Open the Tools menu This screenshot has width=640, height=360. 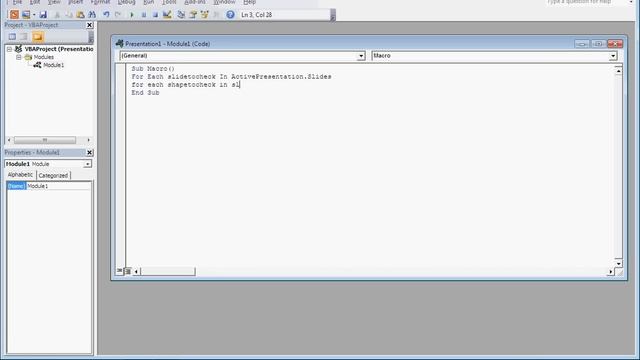[x=169, y=2]
